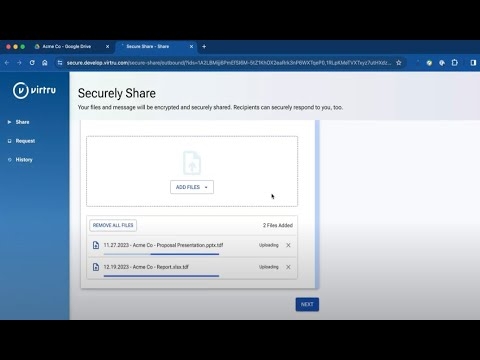Remove the Report.xlsx.tdf file

(288, 267)
